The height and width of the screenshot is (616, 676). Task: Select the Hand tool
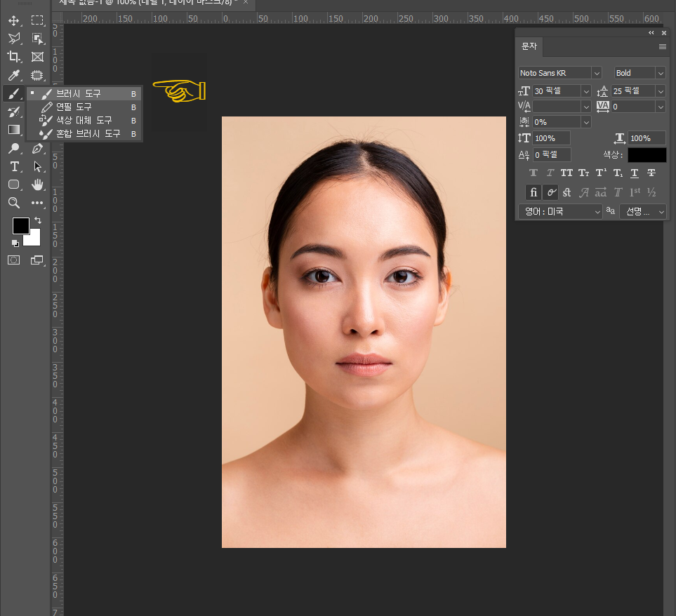tap(37, 185)
